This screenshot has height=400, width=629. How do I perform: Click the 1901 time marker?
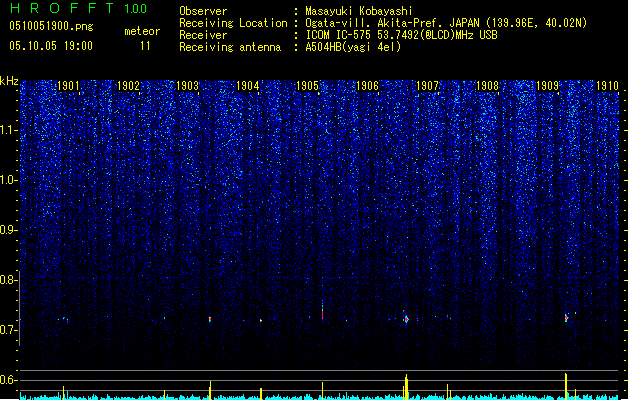coord(68,86)
